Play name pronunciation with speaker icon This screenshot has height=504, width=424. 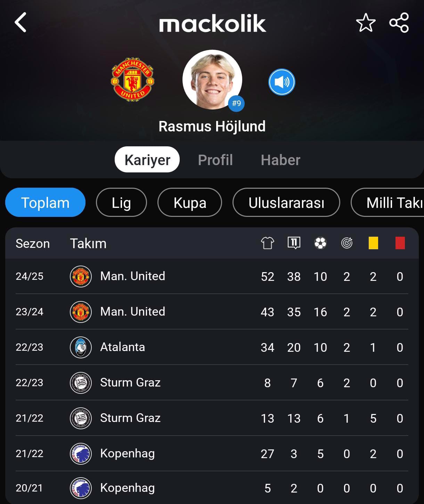pos(282,82)
